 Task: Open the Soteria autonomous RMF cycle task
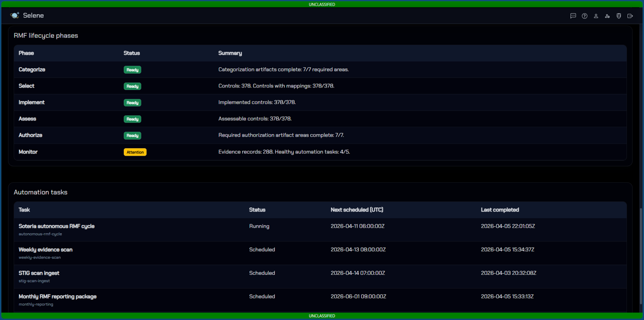pos(56,227)
